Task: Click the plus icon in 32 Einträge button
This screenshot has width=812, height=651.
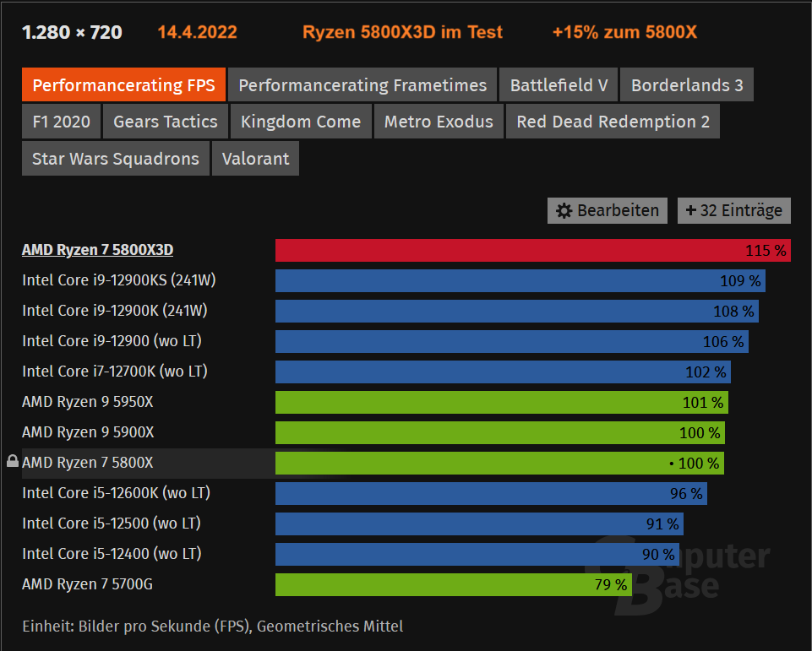Action: (691, 210)
